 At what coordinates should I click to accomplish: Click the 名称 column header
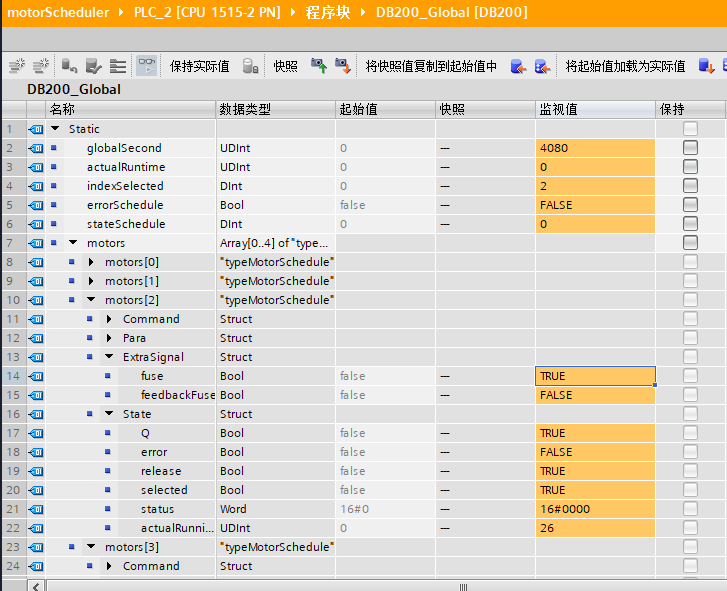130,109
